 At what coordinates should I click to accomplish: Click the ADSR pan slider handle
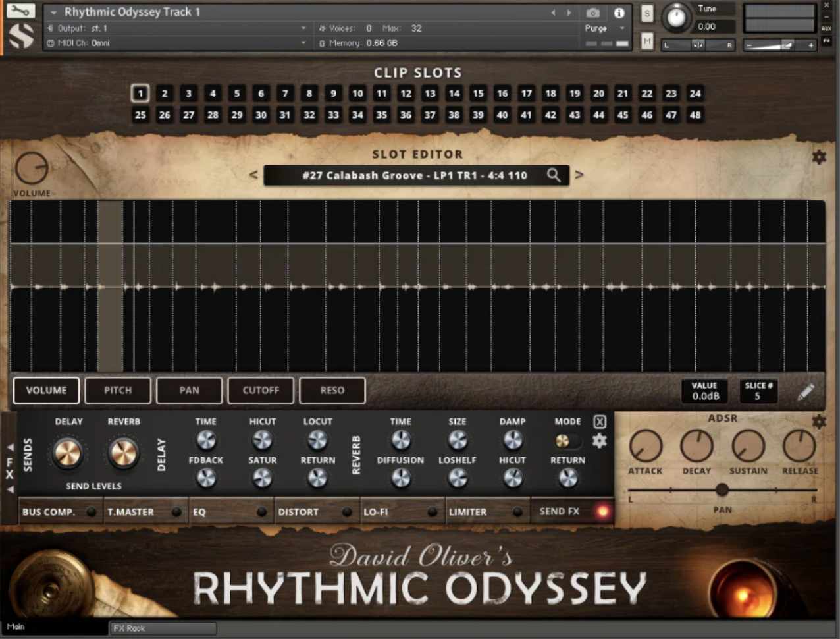pyautogui.click(x=722, y=489)
